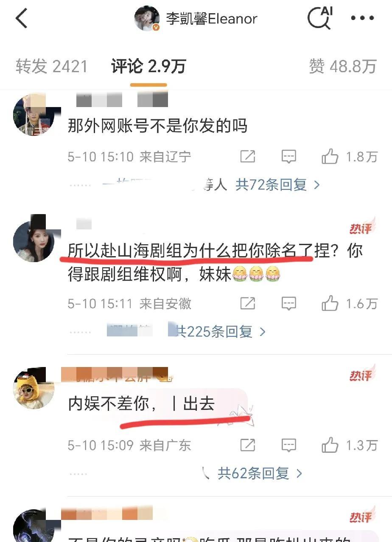Reply to the Guangdong comment via bubble icon
This screenshot has height=542, width=392.
click(x=288, y=445)
